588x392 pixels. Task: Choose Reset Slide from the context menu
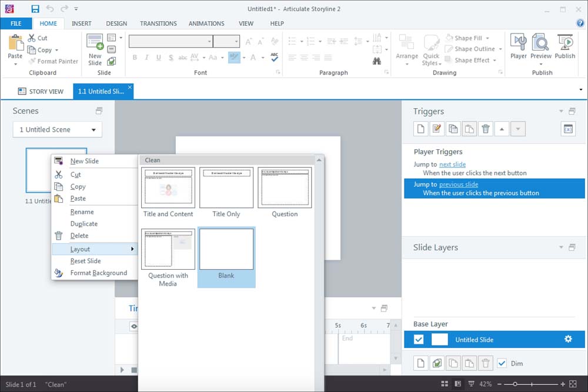tap(85, 261)
